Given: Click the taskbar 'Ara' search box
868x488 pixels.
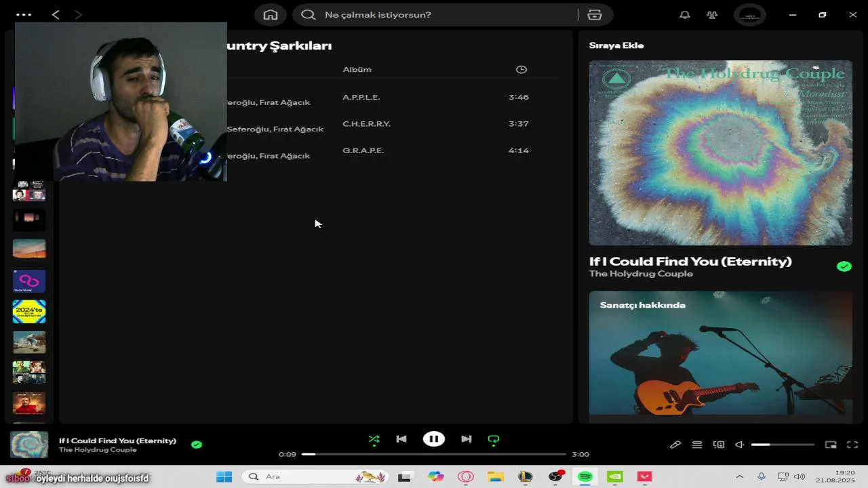Looking at the screenshot, I should point(315,476).
